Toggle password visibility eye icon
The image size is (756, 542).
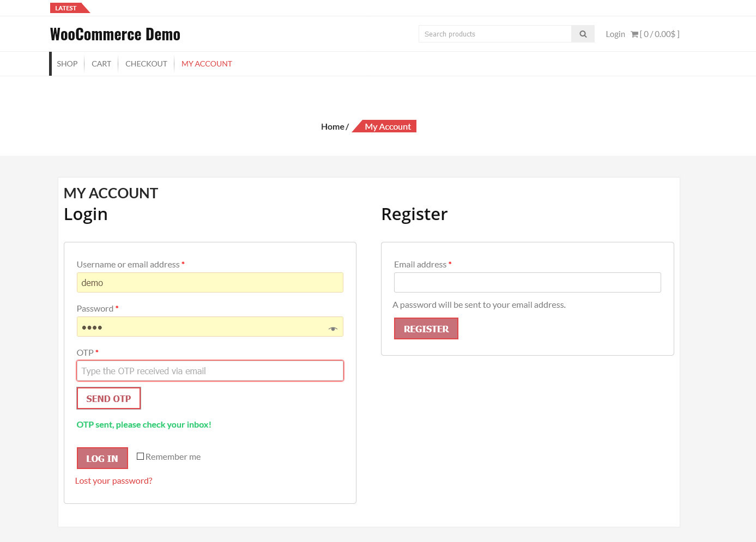click(332, 328)
